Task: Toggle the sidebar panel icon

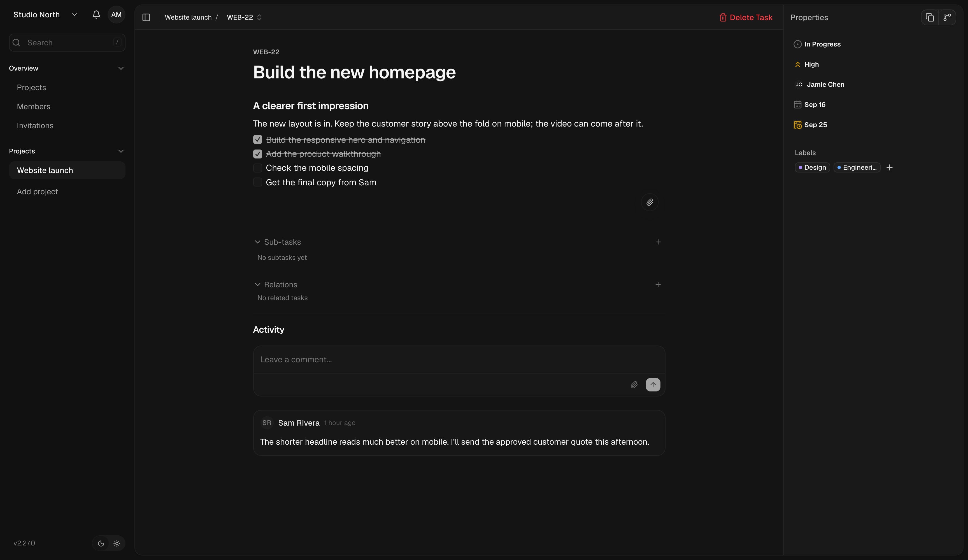Action: (146, 17)
